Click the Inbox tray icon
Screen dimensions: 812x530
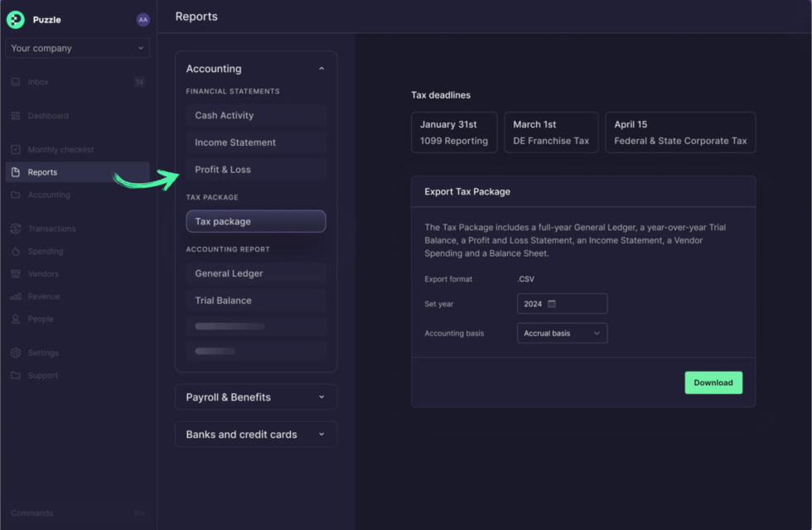16,82
